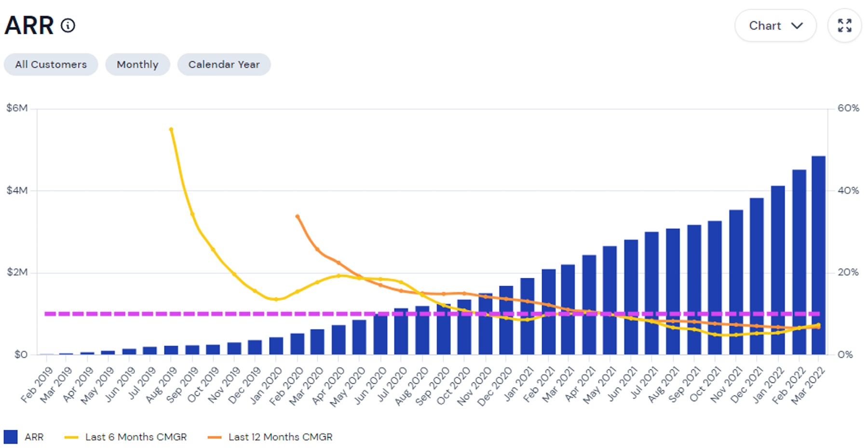Select the Jan 2022 ARR bar
The image size is (868, 448).
point(778,270)
